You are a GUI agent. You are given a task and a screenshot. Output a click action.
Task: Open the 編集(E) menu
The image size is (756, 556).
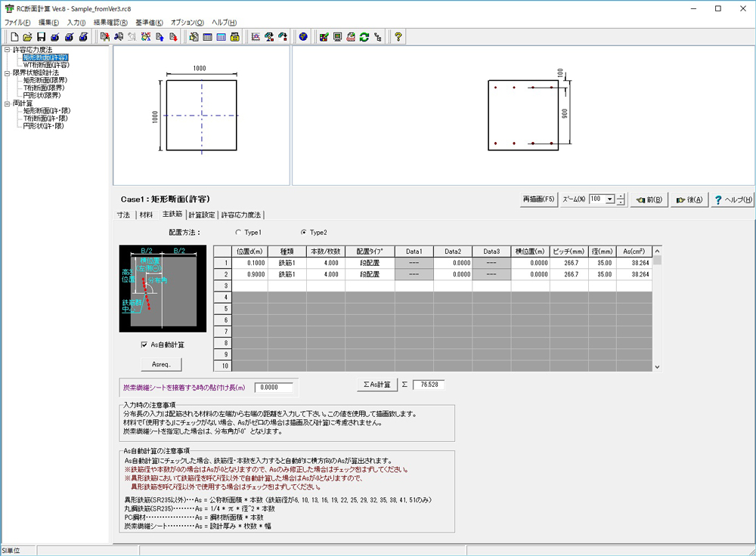[48, 23]
